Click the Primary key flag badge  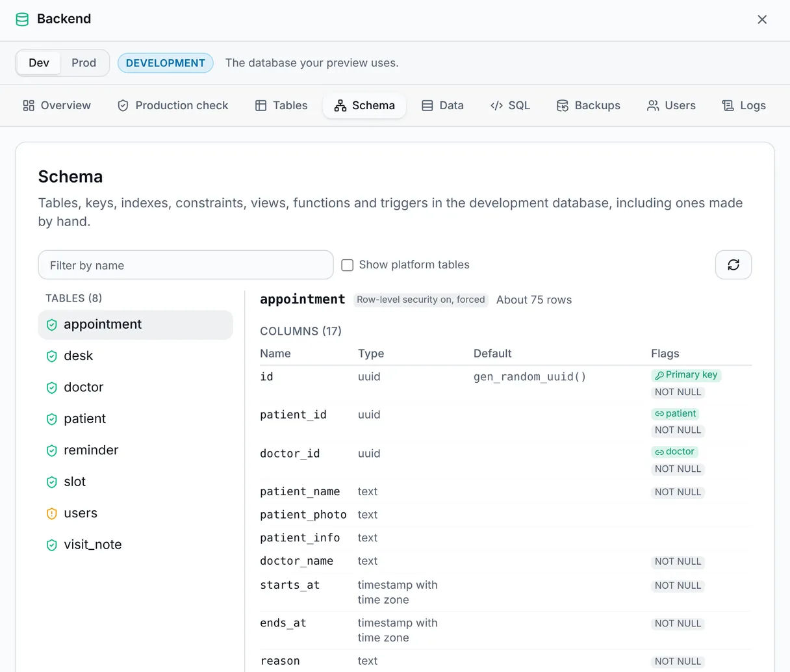click(686, 375)
